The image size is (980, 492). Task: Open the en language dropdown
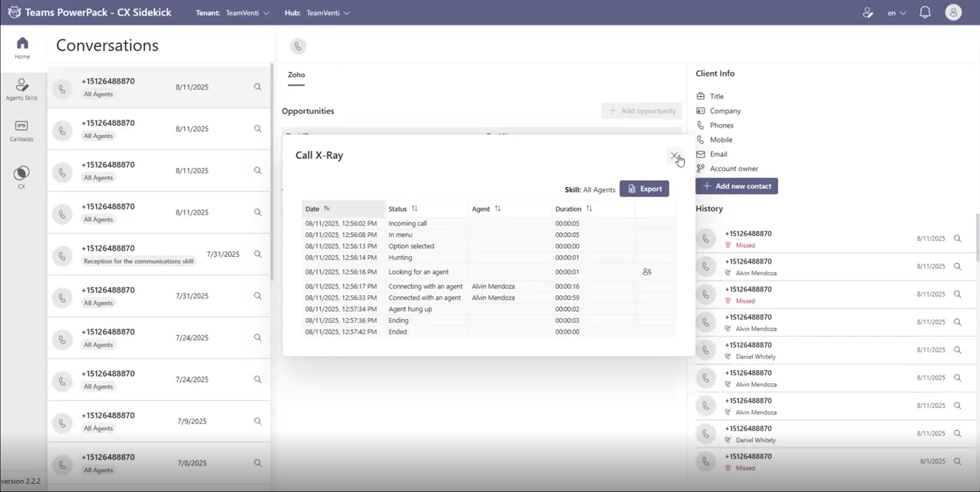click(x=896, y=13)
